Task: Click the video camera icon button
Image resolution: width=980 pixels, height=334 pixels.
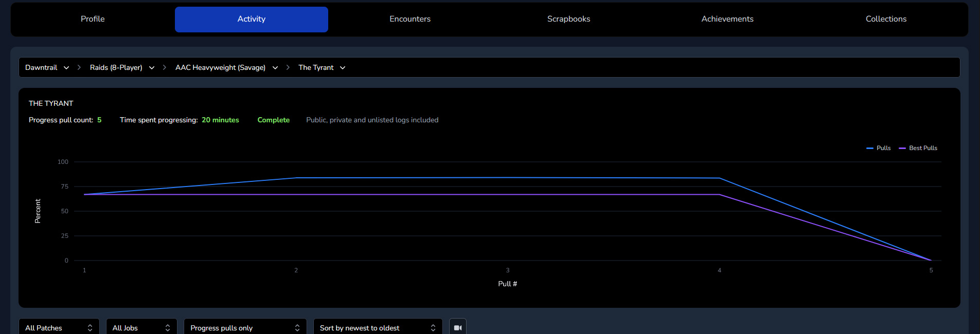Action: 458,327
